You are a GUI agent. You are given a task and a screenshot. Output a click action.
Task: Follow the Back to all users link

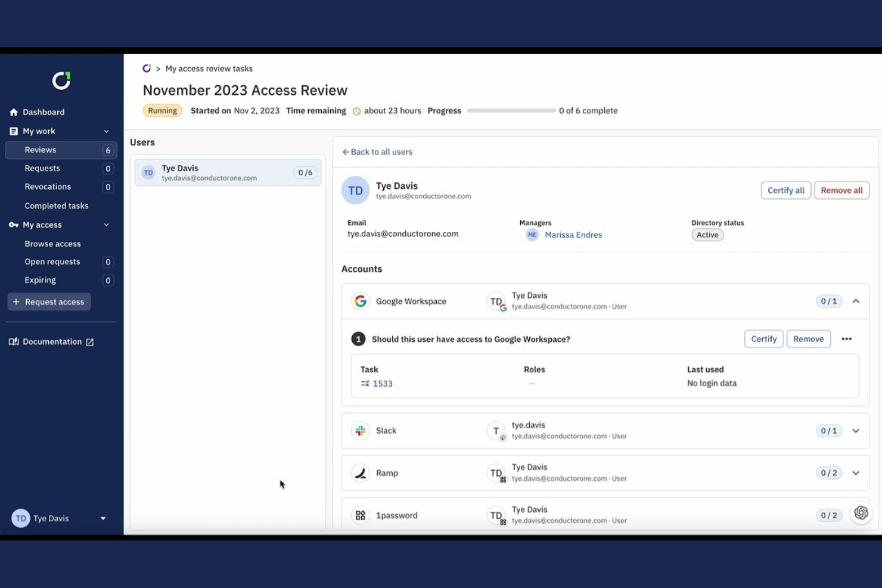pos(377,152)
